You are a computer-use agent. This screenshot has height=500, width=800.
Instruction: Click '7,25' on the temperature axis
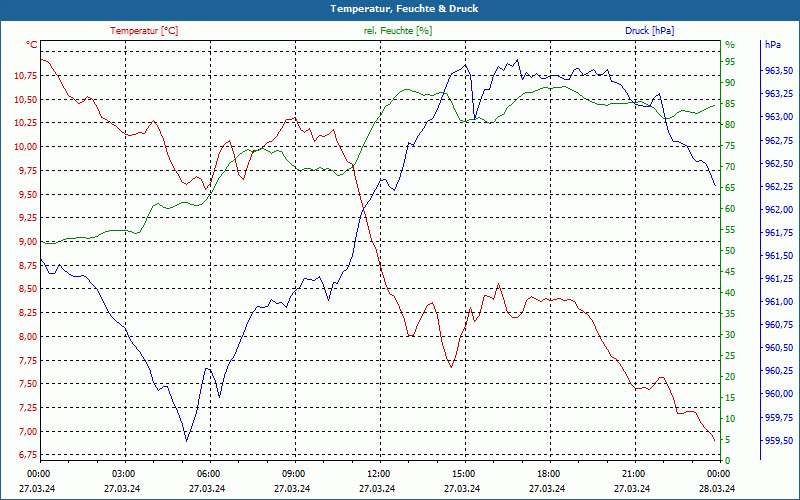point(28,408)
